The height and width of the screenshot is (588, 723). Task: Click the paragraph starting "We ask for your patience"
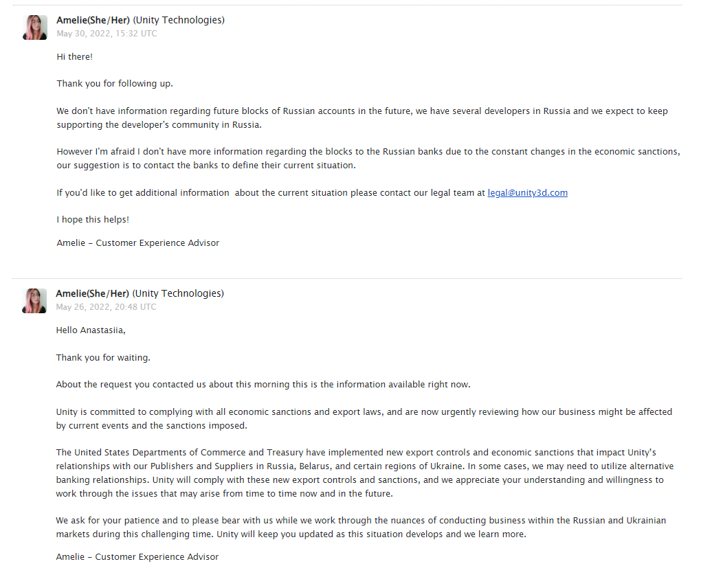[x=361, y=527]
